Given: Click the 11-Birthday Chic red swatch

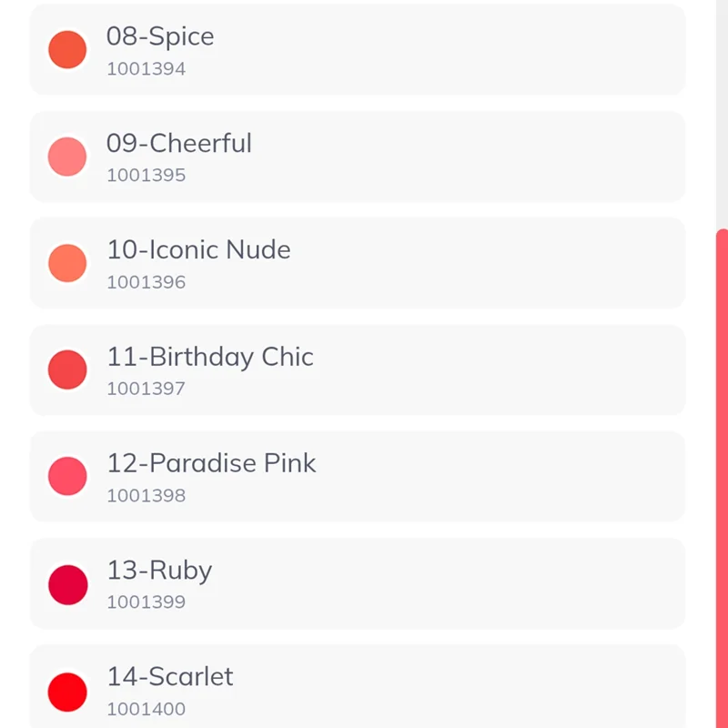Looking at the screenshot, I should click(x=67, y=370).
